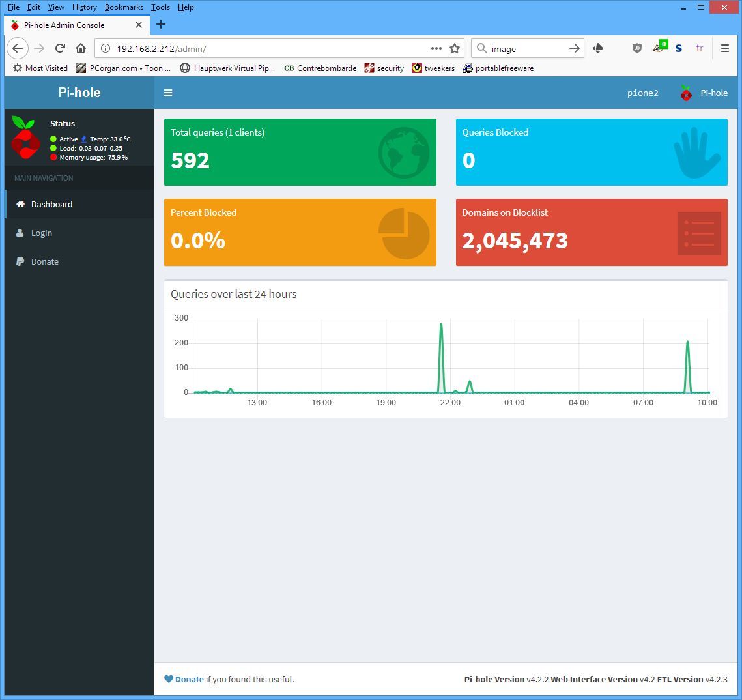
Task: Open a new browser tab
Action: (x=161, y=24)
